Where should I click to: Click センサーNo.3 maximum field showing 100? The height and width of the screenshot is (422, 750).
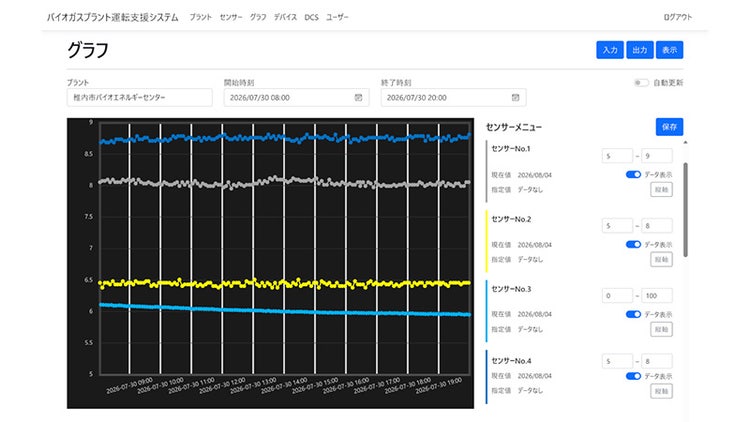657,296
